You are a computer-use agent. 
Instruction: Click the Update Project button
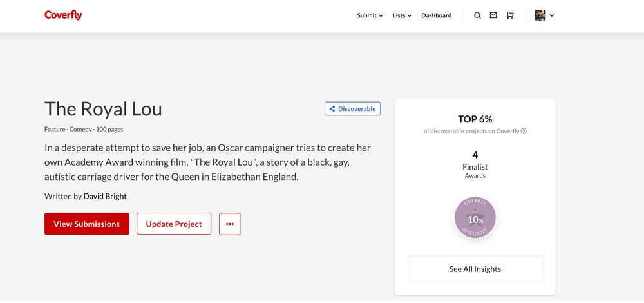point(174,224)
